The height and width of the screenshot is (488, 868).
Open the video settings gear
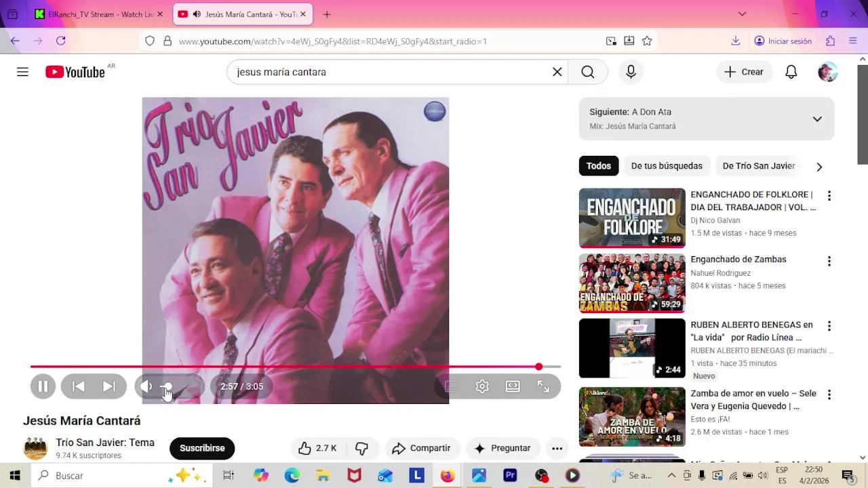pyautogui.click(x=482, y=386)
